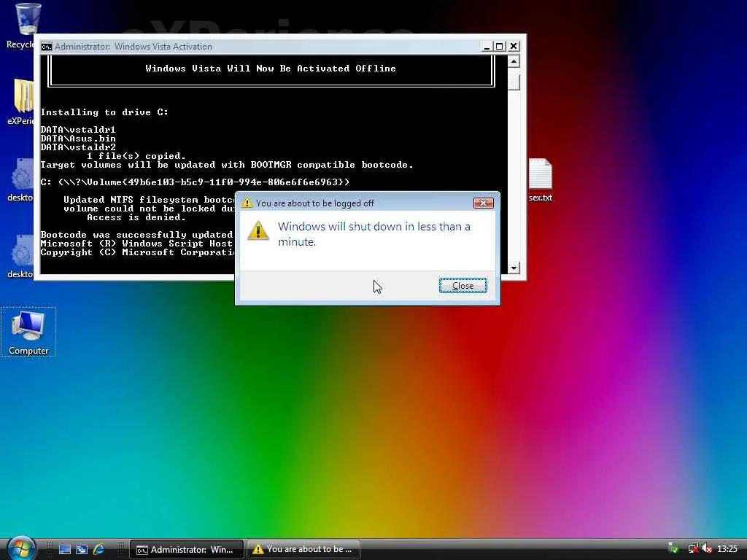Viewport: 747px width, 560px height.
Task: Click the DATA\Asus.bin line in the console
Action: click(78, 139)
